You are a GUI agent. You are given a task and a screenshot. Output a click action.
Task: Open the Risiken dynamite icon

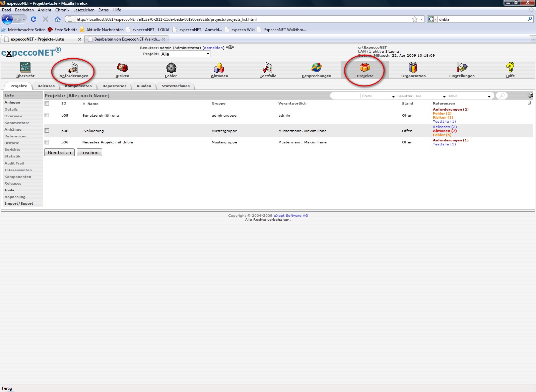coord(122,68)
